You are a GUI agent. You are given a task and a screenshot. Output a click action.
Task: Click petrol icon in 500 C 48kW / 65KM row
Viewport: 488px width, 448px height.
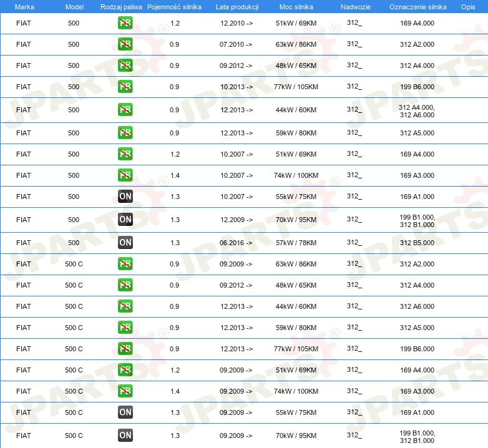coord(125,285)
